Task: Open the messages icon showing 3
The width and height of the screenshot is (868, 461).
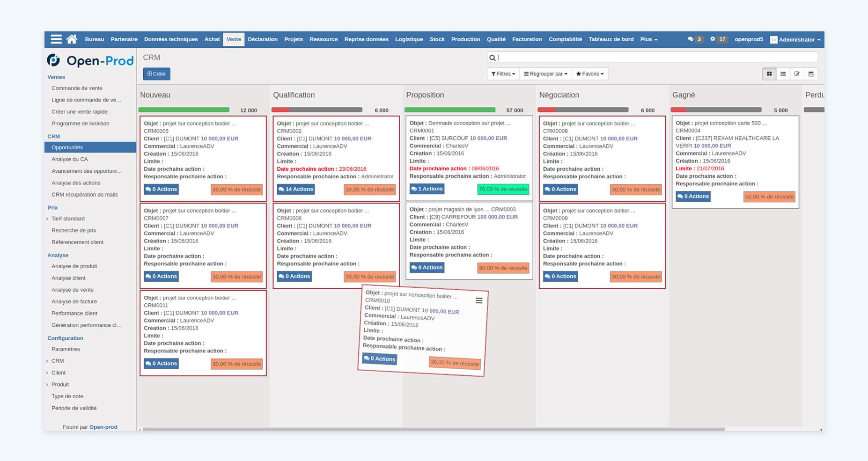Action: tap(695, 39)
